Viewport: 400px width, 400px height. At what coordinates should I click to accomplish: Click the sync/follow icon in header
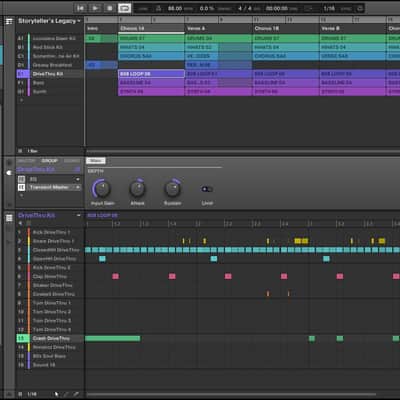click(360, 8)
